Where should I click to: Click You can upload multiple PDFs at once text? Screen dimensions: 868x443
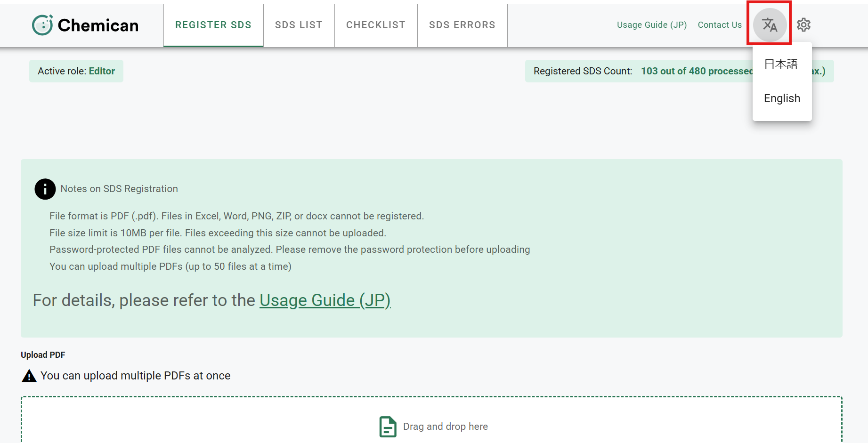tap(136, 376)
